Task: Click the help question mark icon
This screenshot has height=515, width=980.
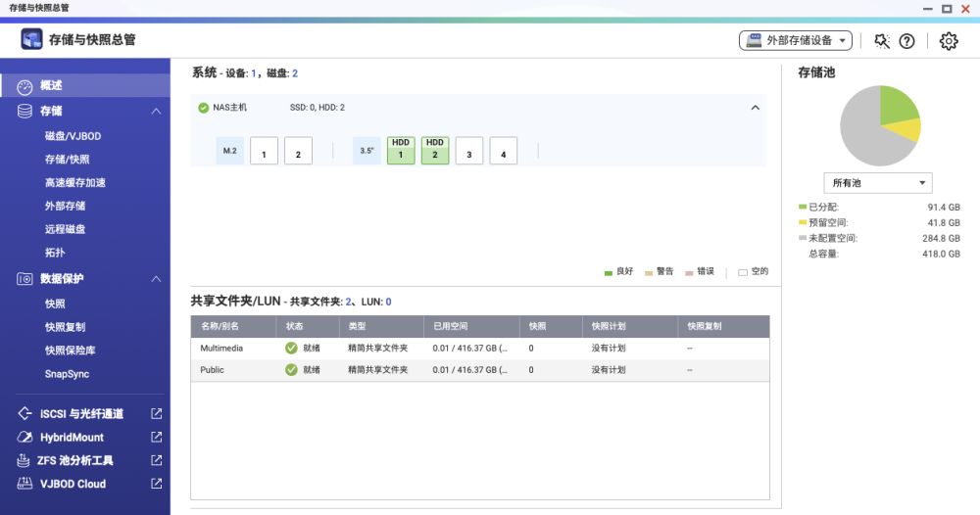Action: pyautogui.click(x=906, y=40)
